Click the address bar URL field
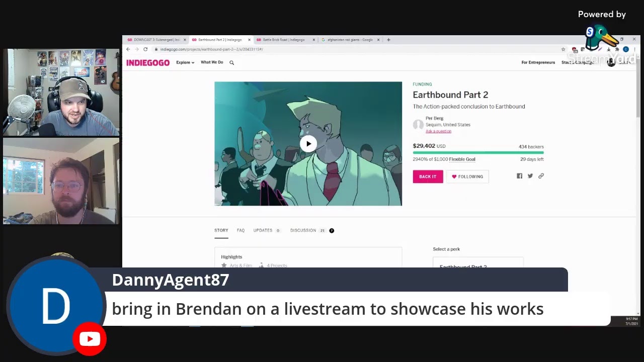The image size is (644, 362). point(352,49)
